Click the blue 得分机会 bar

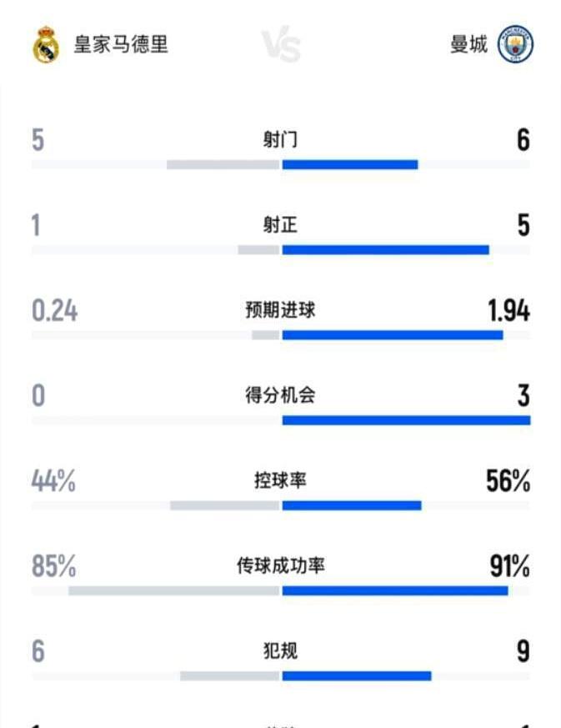[x=406, y=420]
